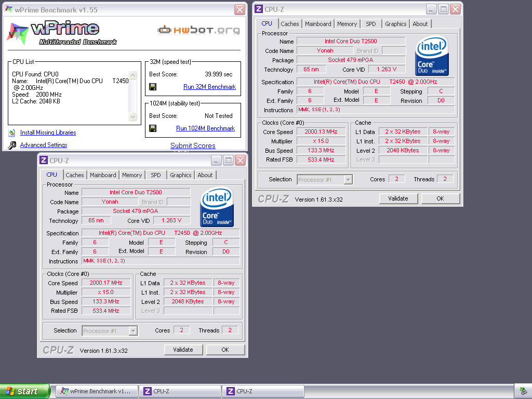Click the save icon in 1024M stability test
Screen dimensions: 532x399
coord(153,128)
